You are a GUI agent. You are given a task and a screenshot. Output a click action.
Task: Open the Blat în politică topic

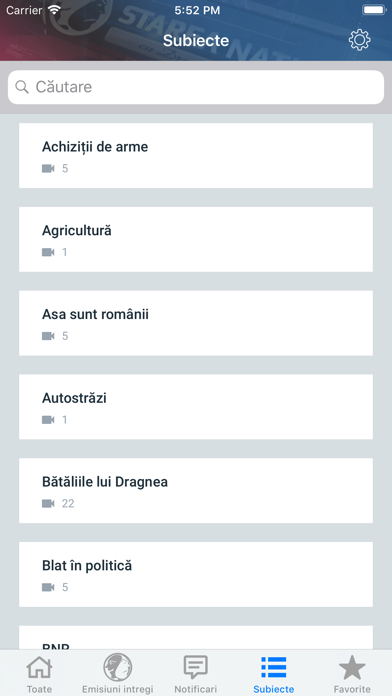click(x=196, y=574)
